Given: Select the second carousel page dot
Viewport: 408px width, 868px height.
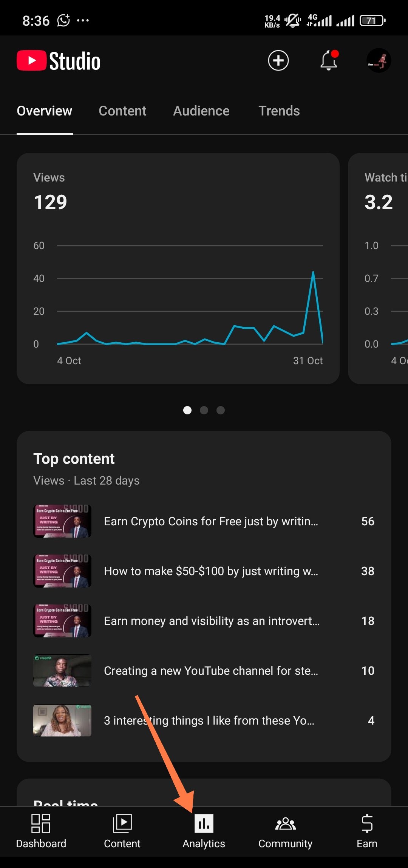Looking at the screenshot, I should coord(204,410).
